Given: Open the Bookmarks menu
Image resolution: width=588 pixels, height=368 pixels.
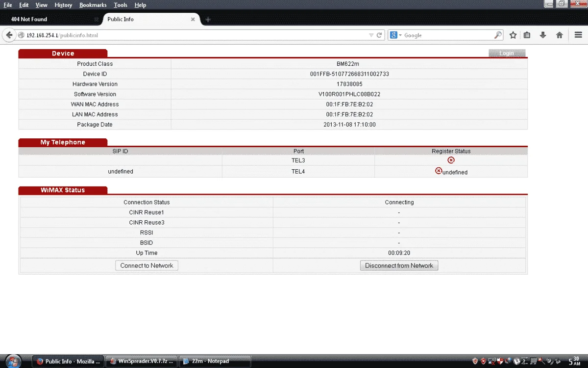Looking at the screenshot, I should tap(93, 5).
